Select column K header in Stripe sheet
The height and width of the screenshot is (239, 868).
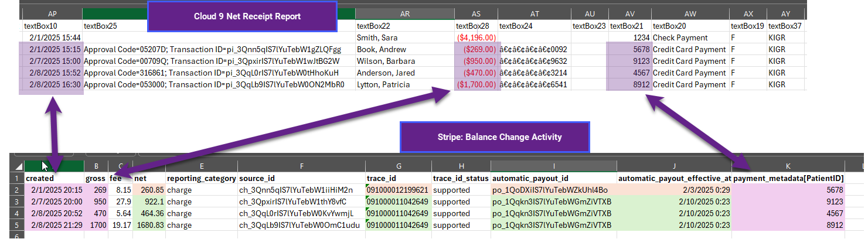pos(788,166)
